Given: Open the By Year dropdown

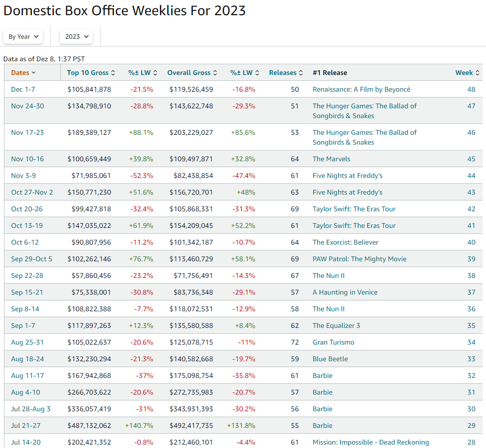Looking at the screenshot, I should [23, 37].
